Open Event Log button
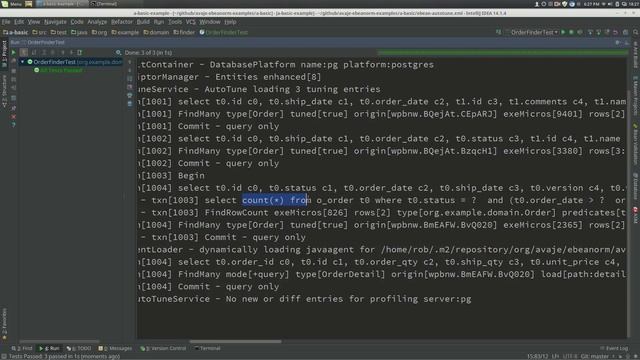This screenshot has height=360, width=640. click(x=613, y=349)
